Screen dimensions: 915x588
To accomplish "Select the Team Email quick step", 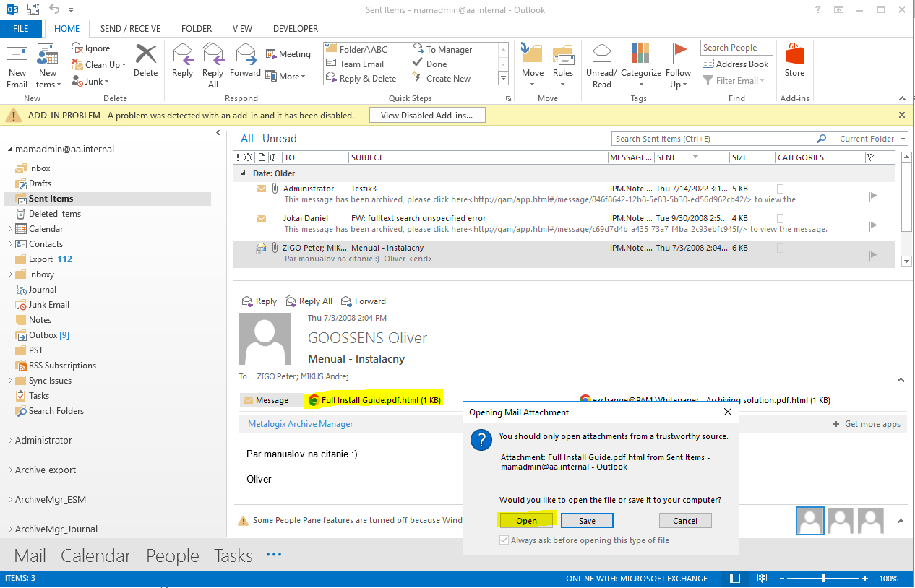I will (355, 64).
